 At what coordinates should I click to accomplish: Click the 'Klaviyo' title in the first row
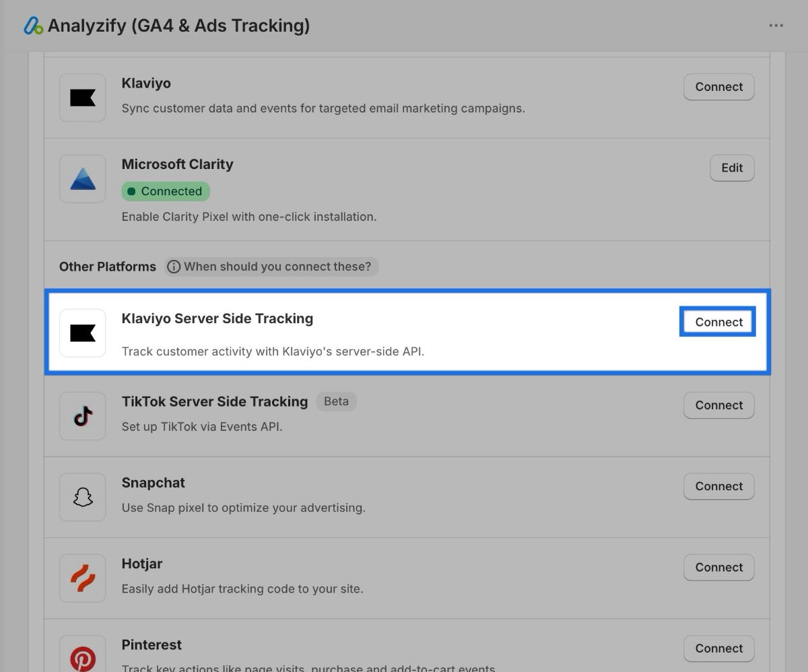146,83
